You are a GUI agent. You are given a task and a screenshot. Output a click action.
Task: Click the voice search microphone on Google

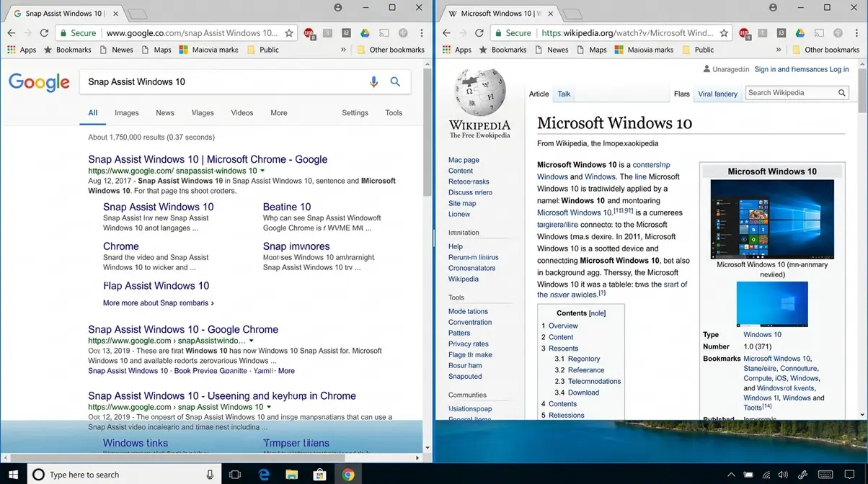click(373, 82)
